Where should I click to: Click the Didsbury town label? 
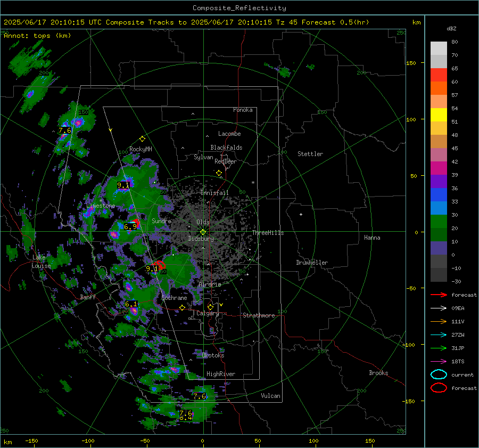tap(201, 239)
